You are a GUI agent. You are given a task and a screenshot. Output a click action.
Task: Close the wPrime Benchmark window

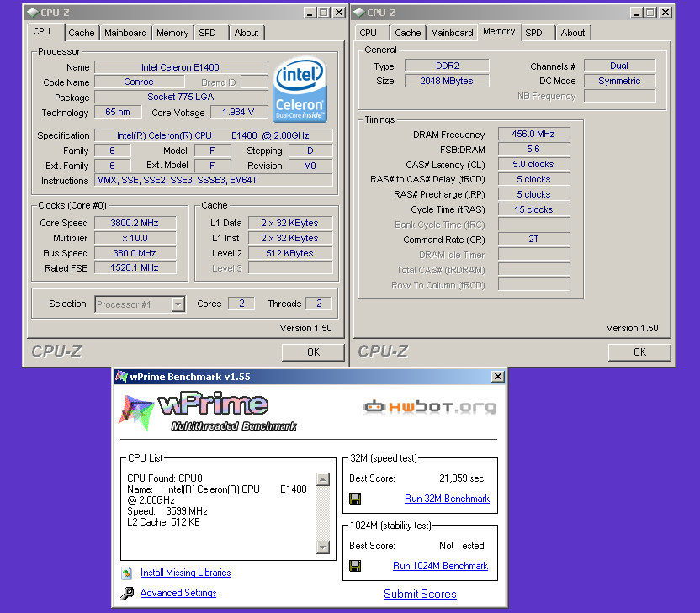coord(498,377)
